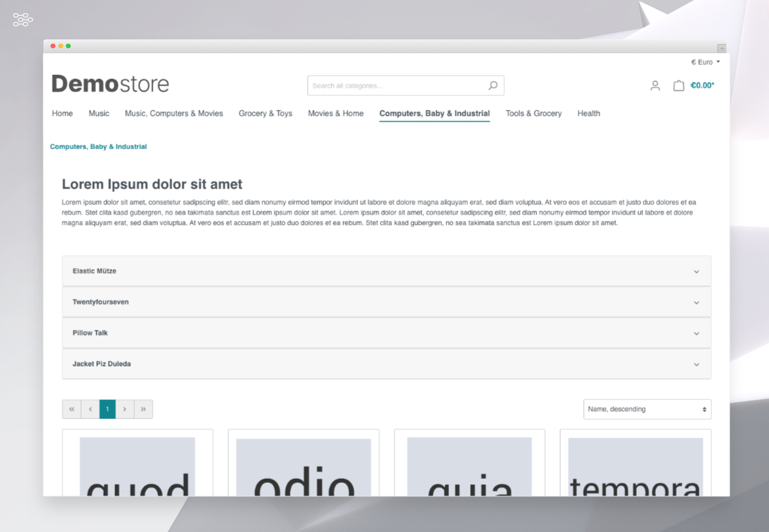Open the shopping cart bag icon
Screen dimensions: 769x532
coord(678,85)
